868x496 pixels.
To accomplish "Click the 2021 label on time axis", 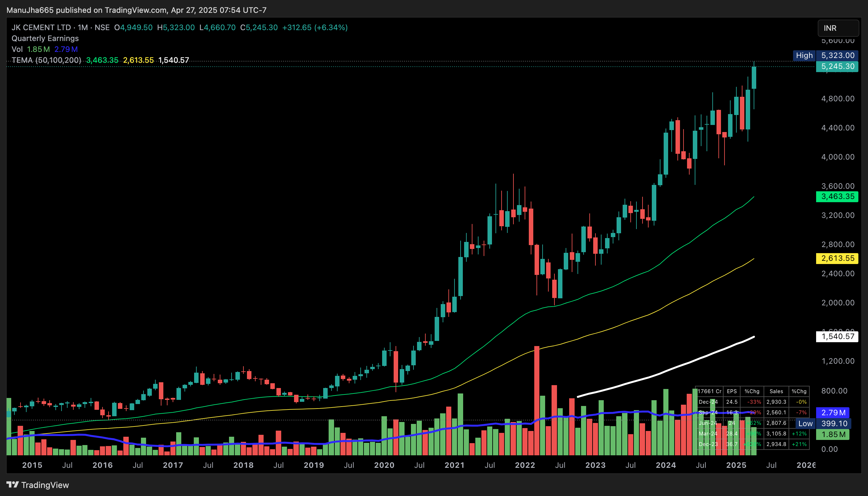I will (454, 465).
